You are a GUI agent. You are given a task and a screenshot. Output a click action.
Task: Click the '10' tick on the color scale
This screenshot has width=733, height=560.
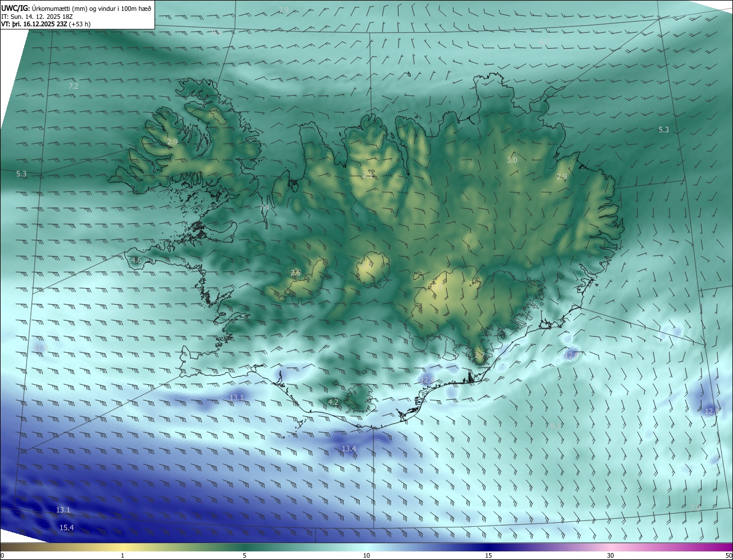366,555
